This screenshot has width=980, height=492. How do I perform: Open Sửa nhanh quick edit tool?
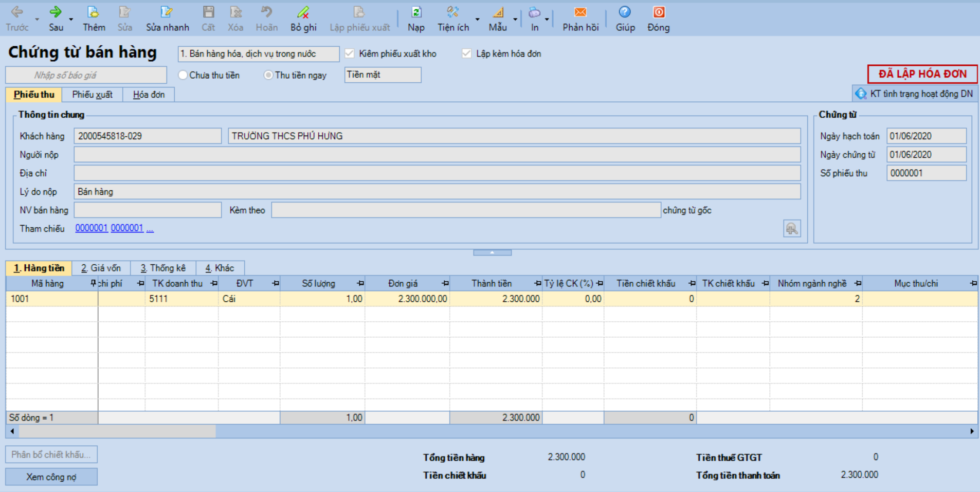coord(167,12)
